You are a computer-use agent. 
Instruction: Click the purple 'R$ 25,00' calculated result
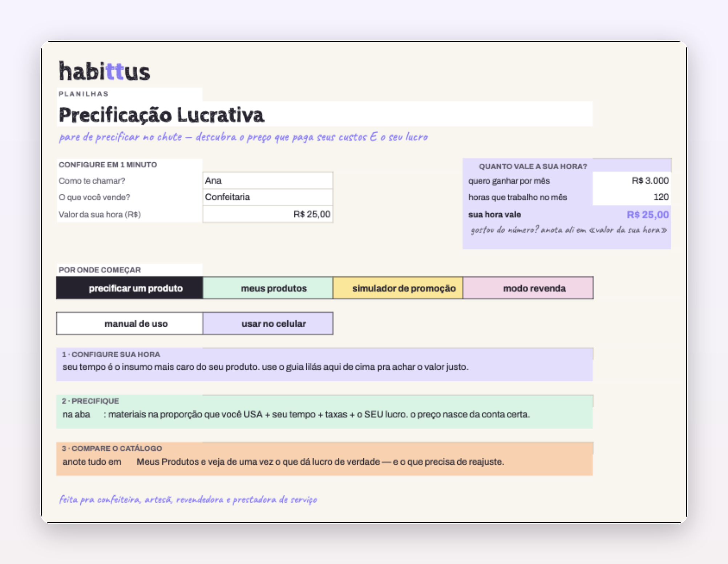pyautogui.click(x=648, y=215)
